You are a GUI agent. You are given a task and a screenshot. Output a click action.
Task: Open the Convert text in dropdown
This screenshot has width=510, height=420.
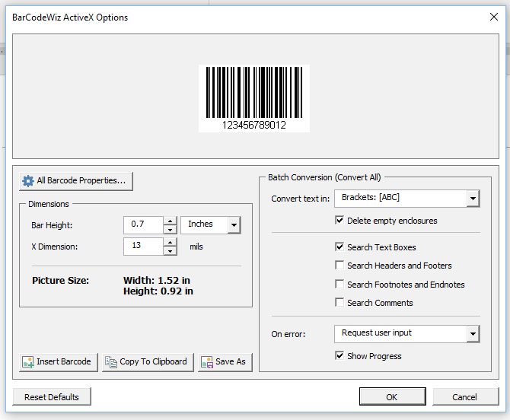[473, 198]
